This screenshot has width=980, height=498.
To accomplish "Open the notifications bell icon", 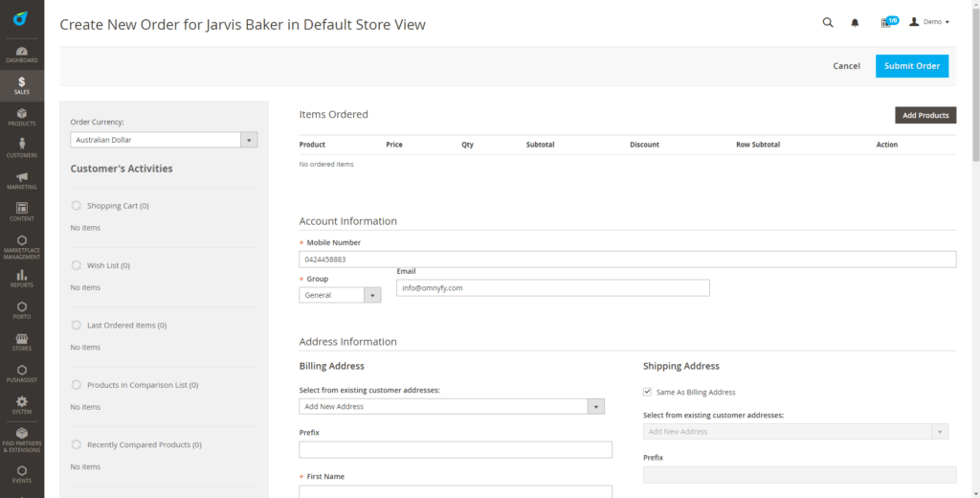I will coord(855,22).
